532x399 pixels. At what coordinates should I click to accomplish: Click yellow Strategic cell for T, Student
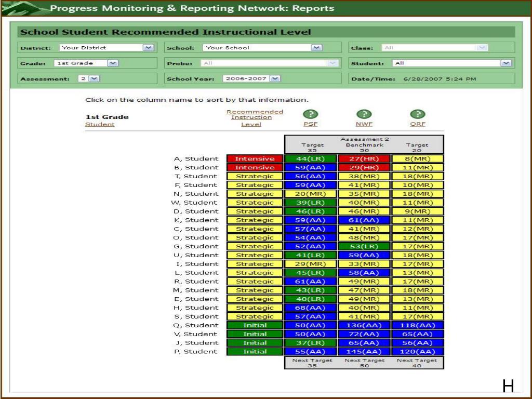tap(255, 177)
